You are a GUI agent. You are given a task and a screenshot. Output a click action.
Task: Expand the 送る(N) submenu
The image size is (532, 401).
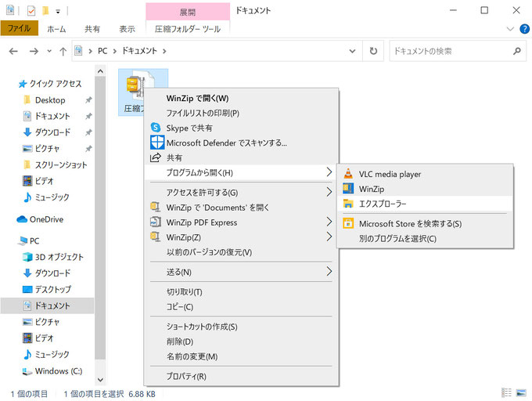pos(329,271)
